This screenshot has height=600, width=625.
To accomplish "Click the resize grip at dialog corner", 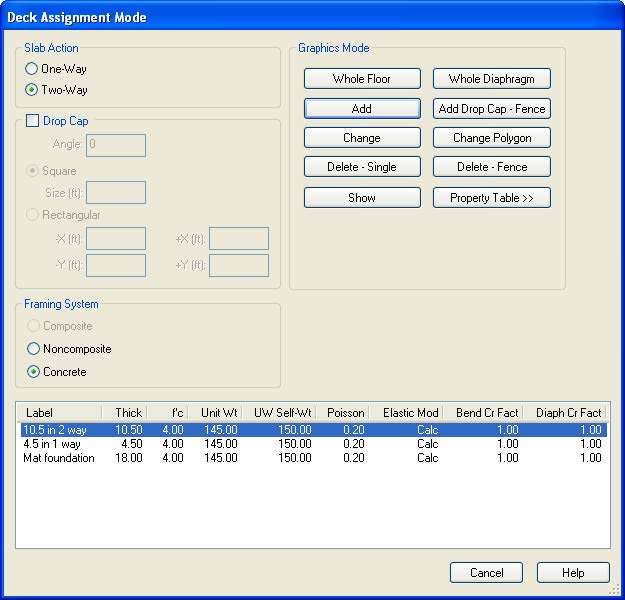I will tap(616, 589).
